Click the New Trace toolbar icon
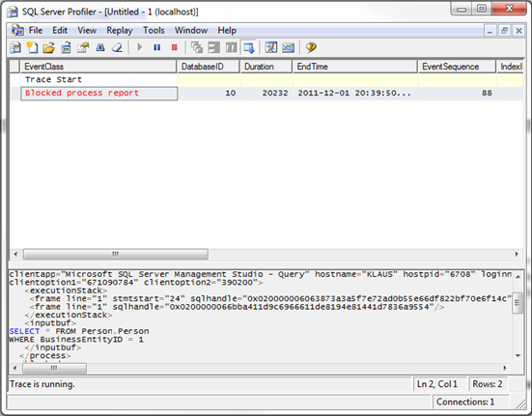 pyautogui.click(x=15, y=47)
